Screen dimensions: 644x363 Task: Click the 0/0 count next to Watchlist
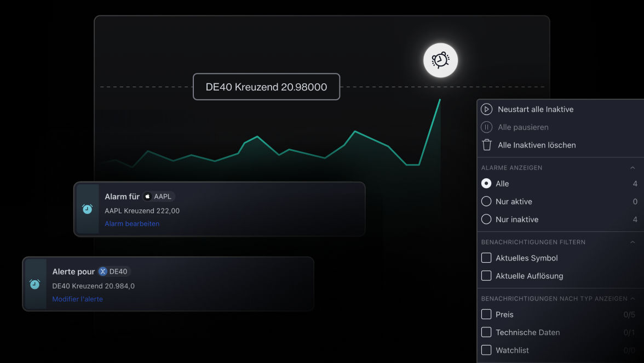point(629,350)
